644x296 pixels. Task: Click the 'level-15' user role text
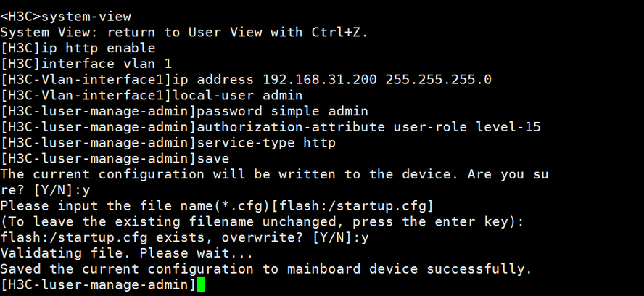point(508,127)
